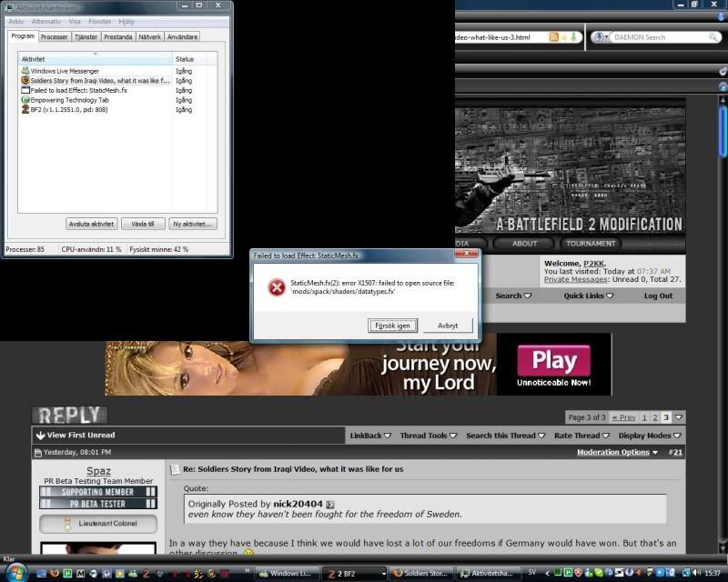Viewport: 728px width, 582px height.
Task: Expand the Display Modes menu
Action: pyautogui.click(x=650, y=436)
